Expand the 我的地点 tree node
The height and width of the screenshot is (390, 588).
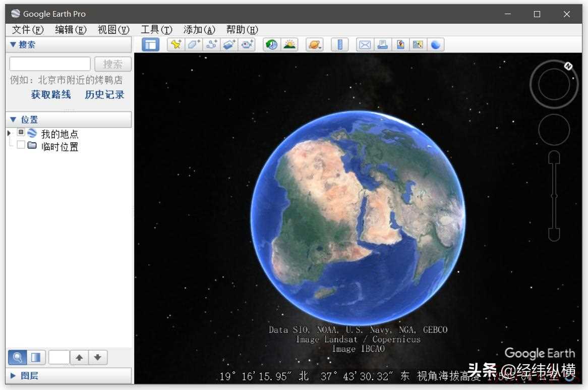pyautogui.click(x=9, y=133)
